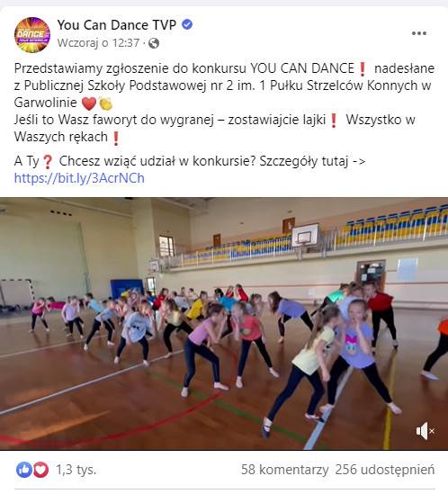Open the 1,3 tys. reactions list
This screenshot has height=494, width=448.
(x=76, y=470)
